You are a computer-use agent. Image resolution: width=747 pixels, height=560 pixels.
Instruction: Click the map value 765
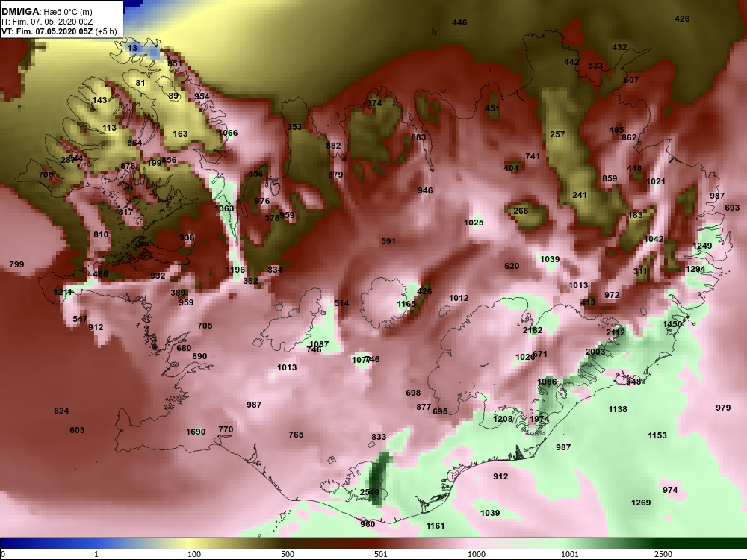tap(296, 435)
